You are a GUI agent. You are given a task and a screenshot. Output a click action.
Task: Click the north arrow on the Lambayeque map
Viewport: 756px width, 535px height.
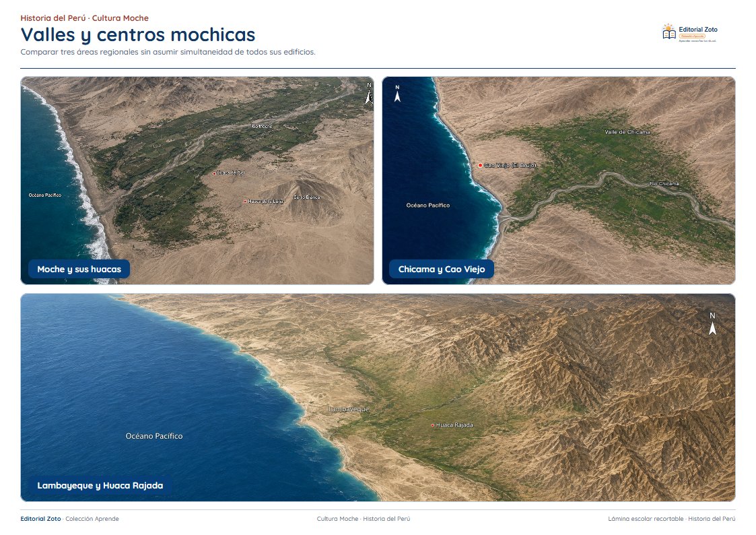(712, 323)
